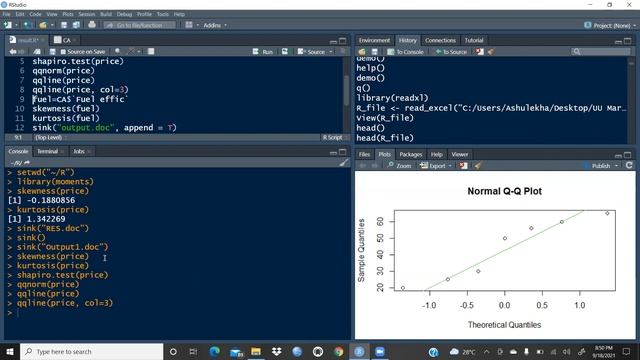This screenshot has width=640, height=360.
Task: Open the Addins dropdown
Action: [215, 25]
